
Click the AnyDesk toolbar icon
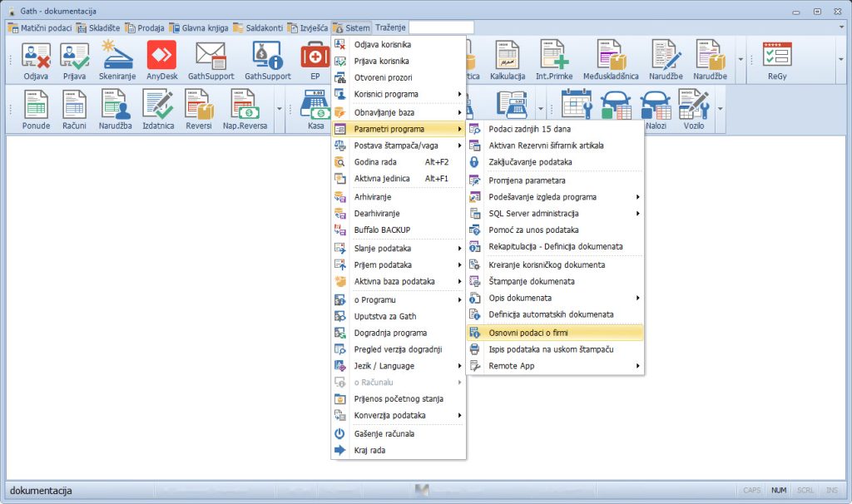[x=161, y=61]
